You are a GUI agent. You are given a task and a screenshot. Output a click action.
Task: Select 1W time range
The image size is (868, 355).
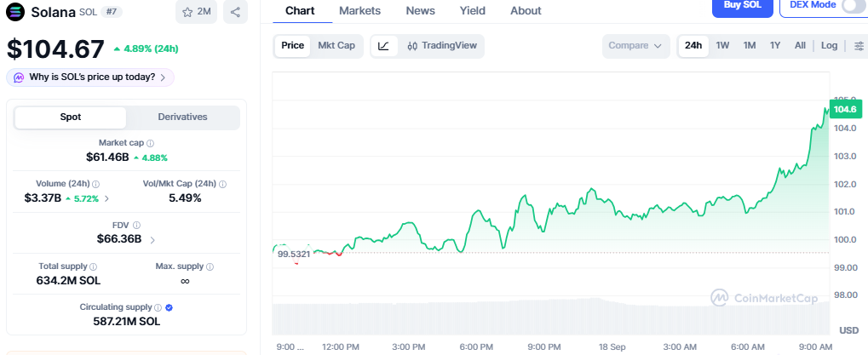click(722, 46)
